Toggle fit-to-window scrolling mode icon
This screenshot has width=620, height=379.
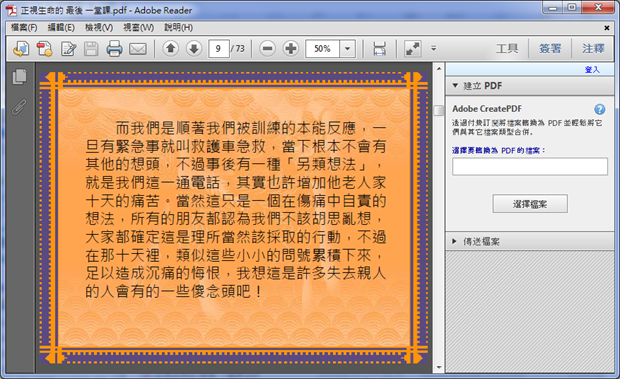(380, 49)
